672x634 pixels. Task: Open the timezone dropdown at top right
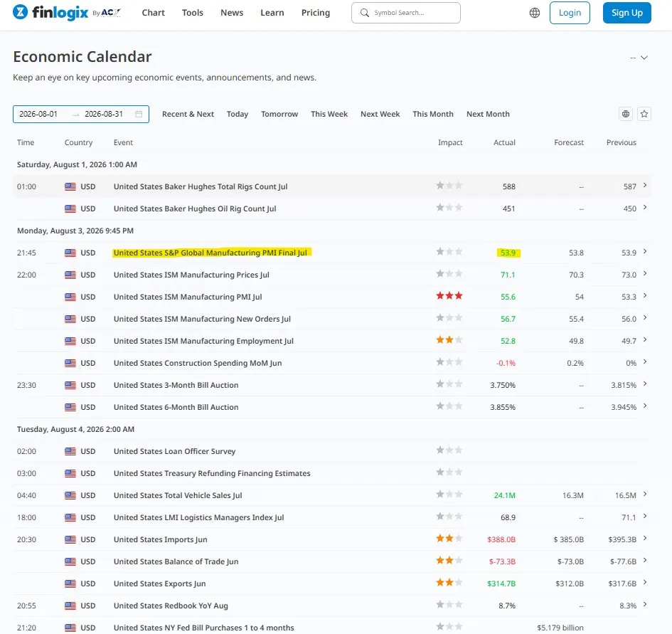click(x=639, y=58)
